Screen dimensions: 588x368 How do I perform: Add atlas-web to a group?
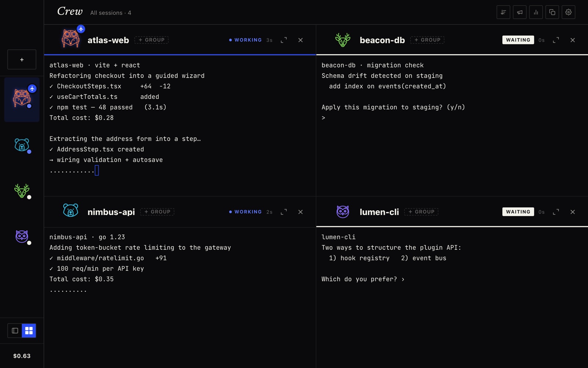click(x=151, y=40)
